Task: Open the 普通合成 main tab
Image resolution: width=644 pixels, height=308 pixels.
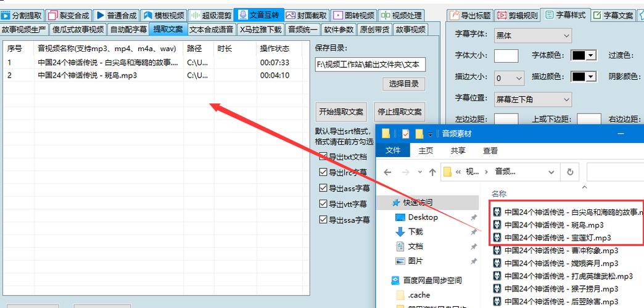Action: point(117,15)
